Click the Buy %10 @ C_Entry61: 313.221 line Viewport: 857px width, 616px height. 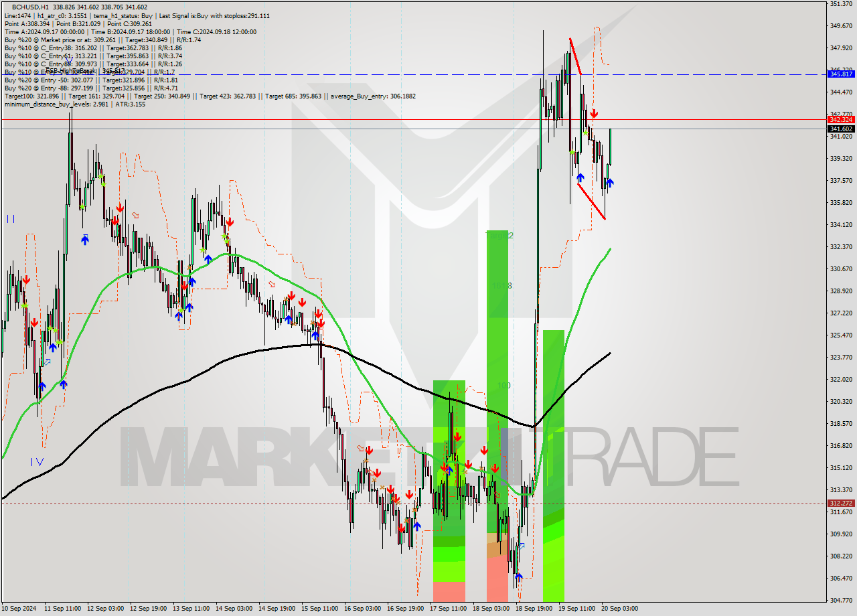point(93,56)
